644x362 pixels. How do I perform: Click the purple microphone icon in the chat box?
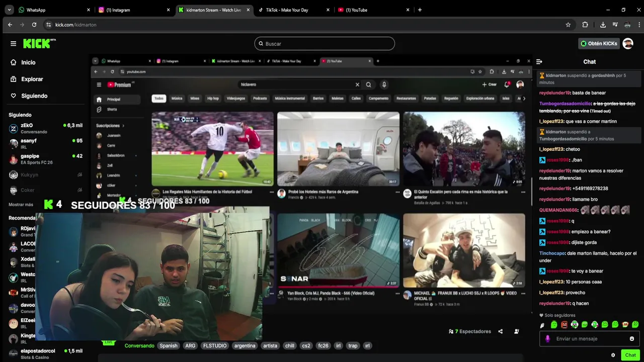(547, 339)
